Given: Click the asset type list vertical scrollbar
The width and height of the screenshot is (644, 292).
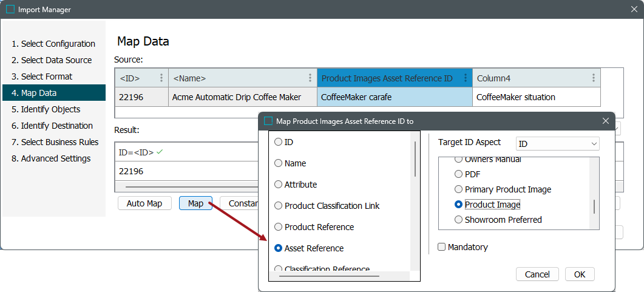Looking at the screenshot, I should [594, 206].
